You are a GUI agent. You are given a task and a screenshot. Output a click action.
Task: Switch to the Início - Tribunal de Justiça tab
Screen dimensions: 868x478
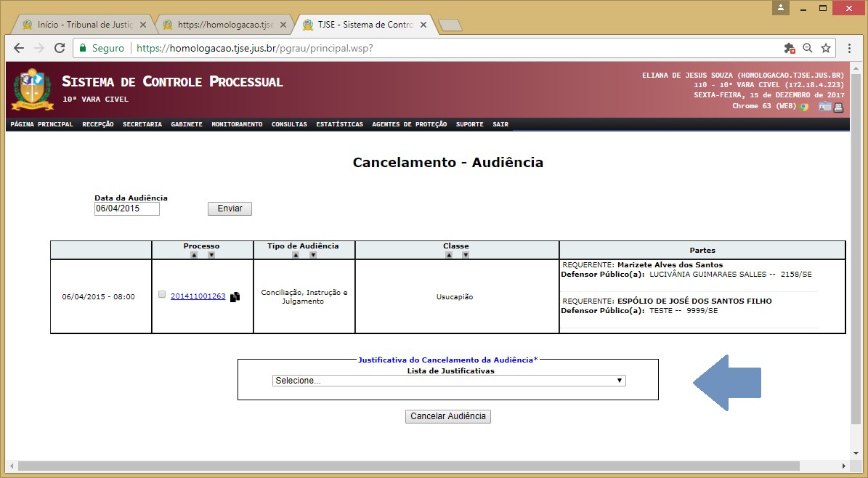[82, 25]
